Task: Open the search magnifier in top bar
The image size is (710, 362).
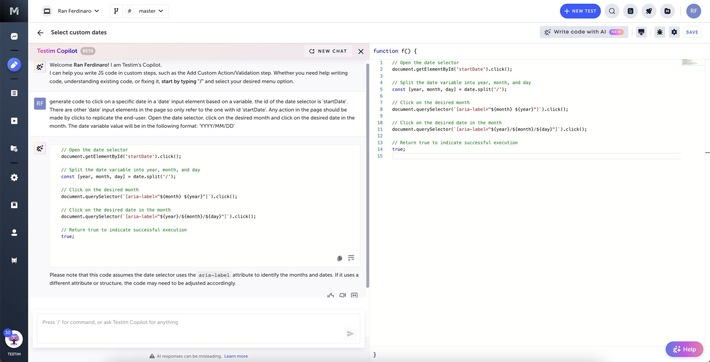Action: click(612, 11)
